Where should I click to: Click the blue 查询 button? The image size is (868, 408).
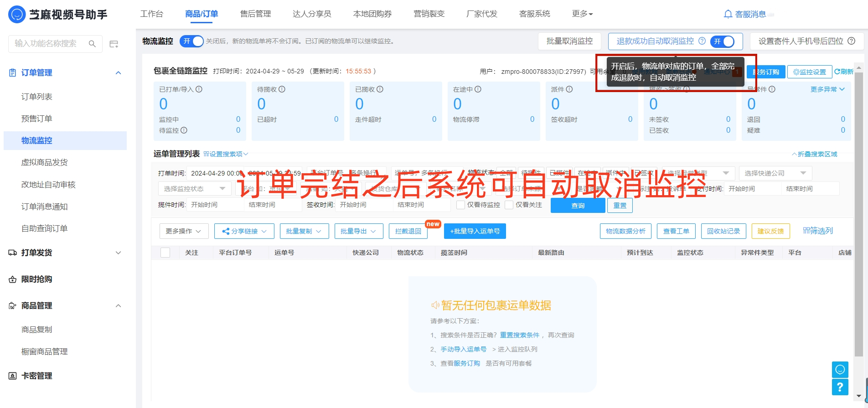point(578,206)
